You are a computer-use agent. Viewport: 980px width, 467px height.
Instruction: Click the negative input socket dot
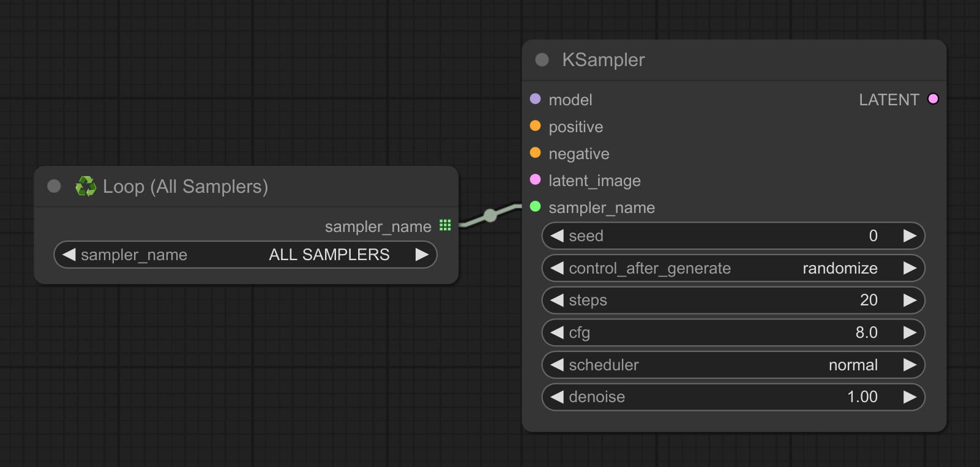pyautogui.click(x=535, y=153)
